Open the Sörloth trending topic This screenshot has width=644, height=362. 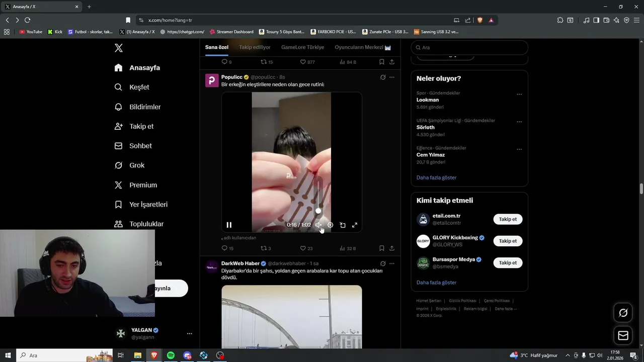tap(426, 128)
